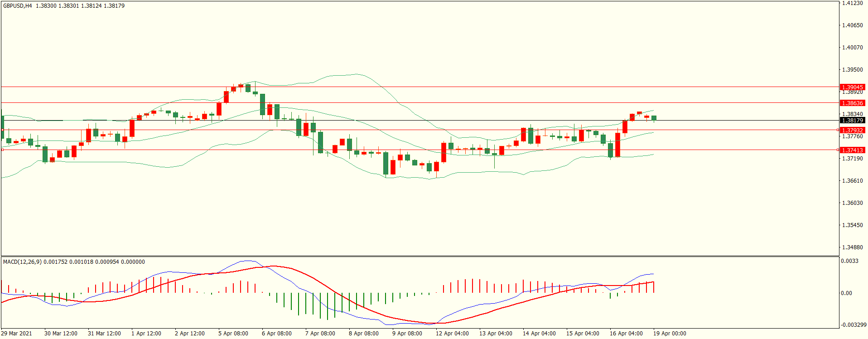Click the rightmost MACD histogram bar
Image resolution: width=868 pixels, height=339 pixels.
coord(654,287)
